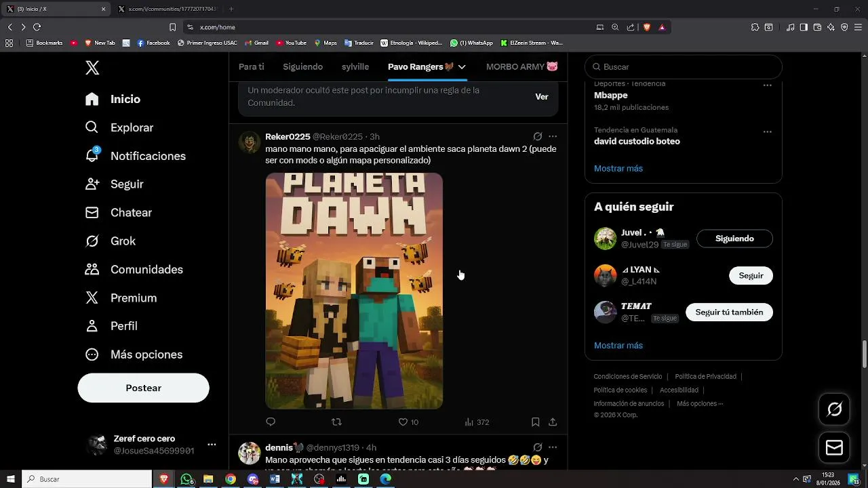Reload the page in browser toolbar
Image resolution: width=868 pixels, height=488 pixels.
37,27
